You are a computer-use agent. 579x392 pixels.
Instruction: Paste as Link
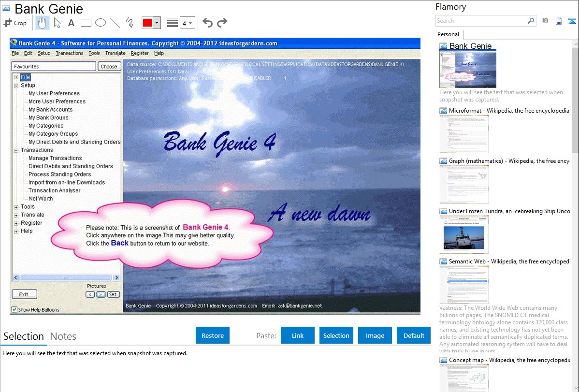(298, 335)
